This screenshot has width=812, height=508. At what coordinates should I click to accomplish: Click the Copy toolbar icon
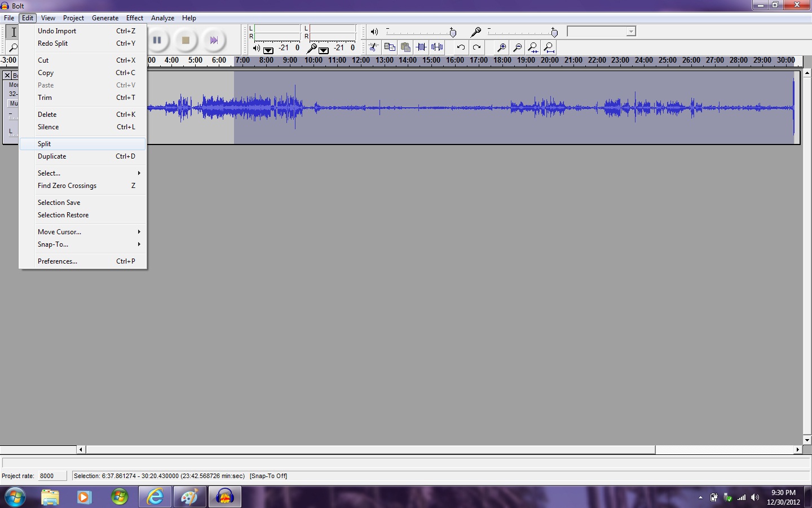pos(389,47)
